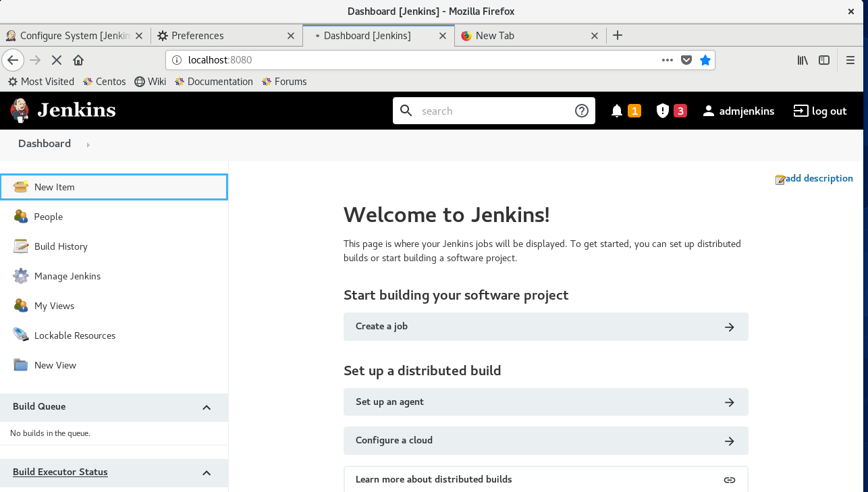Open the Firefox library icon
This screenshot has height=492, width=868.
point(803,60)
